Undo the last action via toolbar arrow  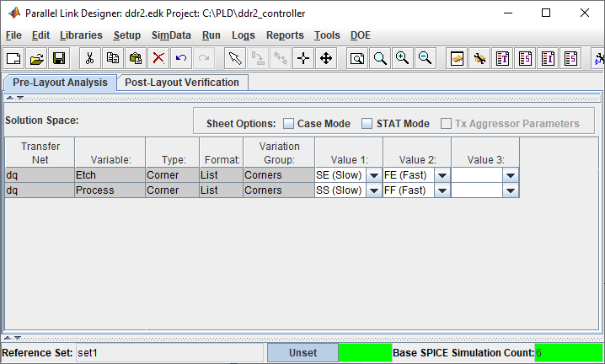[x=181, y=58]
